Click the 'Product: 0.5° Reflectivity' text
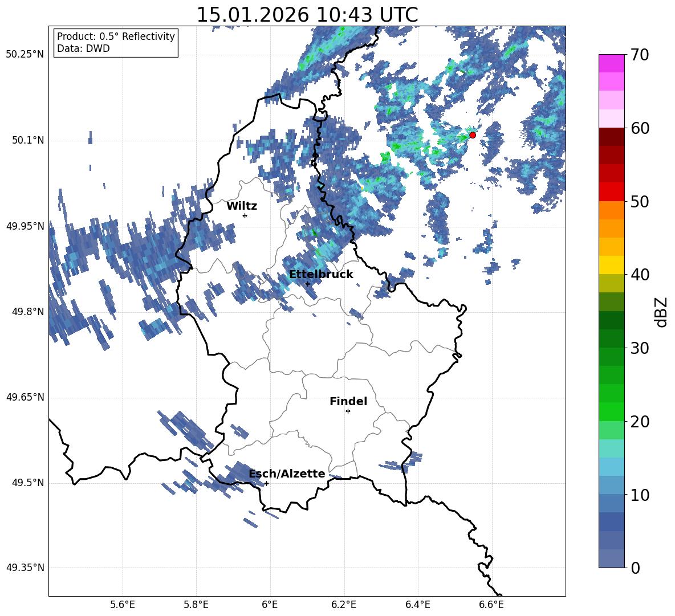Image resolution: width=675 pixels, height=616 pixels. click(x=116, y=36)
